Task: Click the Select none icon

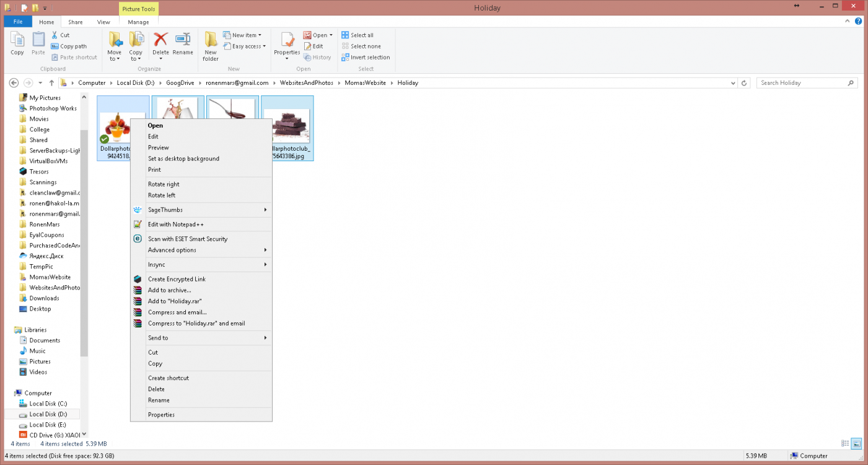Action: click(345, 46)
